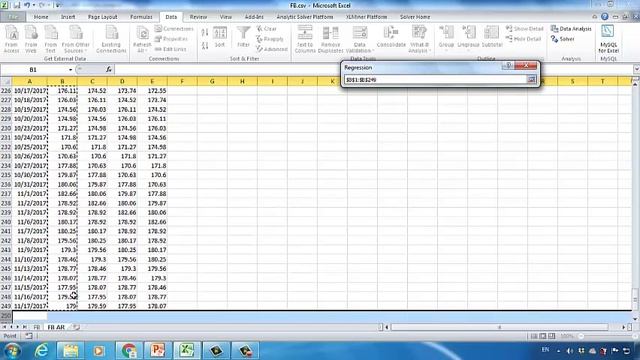Open the Undo history dropdown arrow
Viewport: 640px width, 360px height.
coord(34,5)
